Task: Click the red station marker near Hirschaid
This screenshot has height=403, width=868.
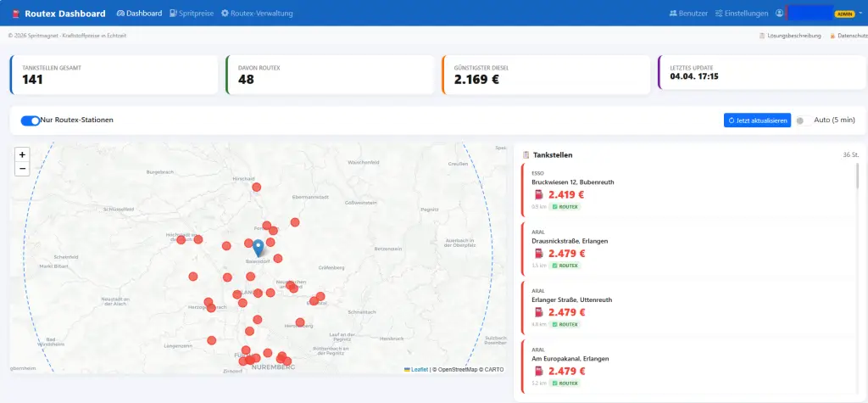Action: (x=256, y=187)
